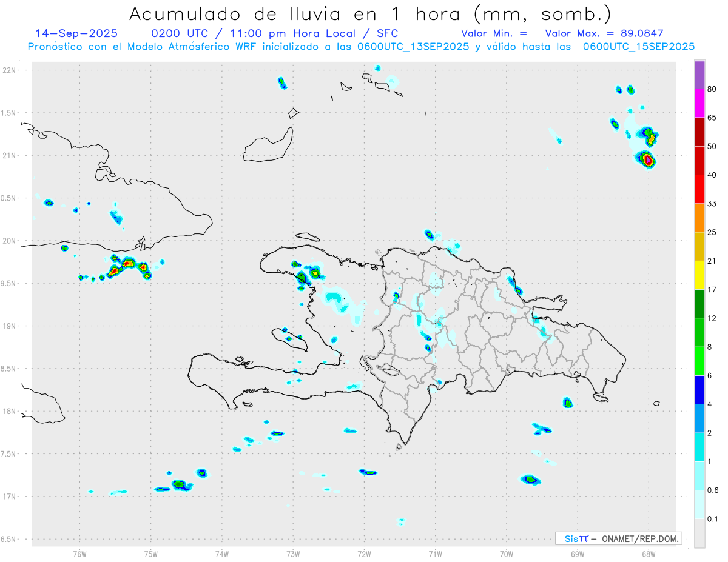Click the legend value '0.1'

713,520
